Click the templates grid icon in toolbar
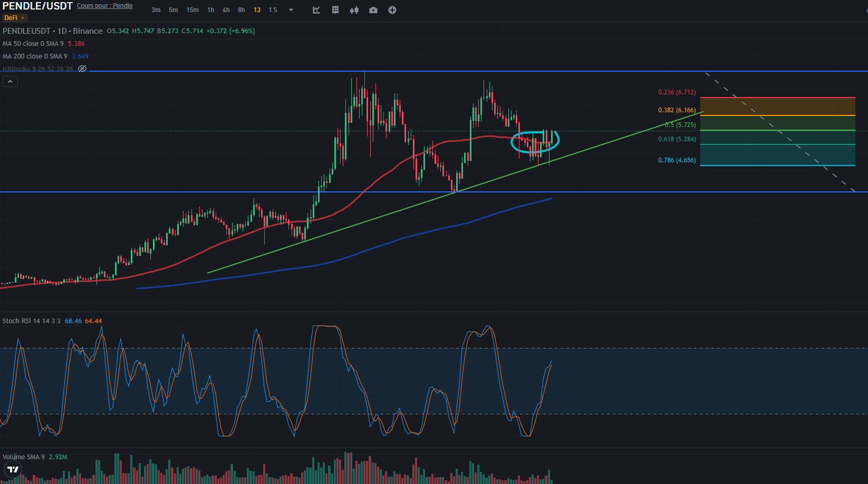The image size is (868, 484). point(335,10)
